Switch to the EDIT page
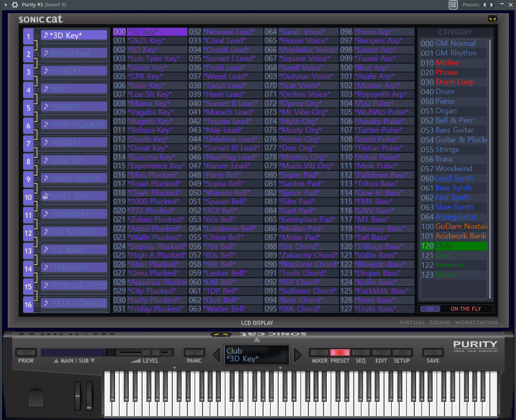The image size is (516, 420). (381, 352)
